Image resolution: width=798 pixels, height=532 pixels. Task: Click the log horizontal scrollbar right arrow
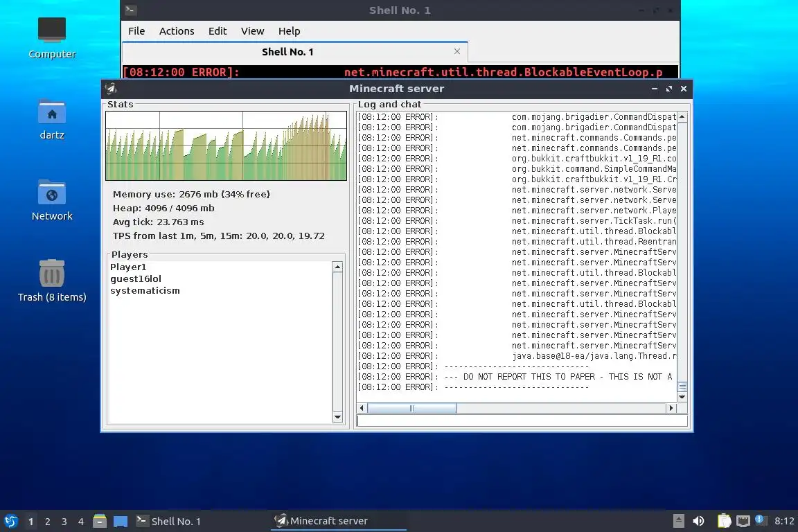671,408
